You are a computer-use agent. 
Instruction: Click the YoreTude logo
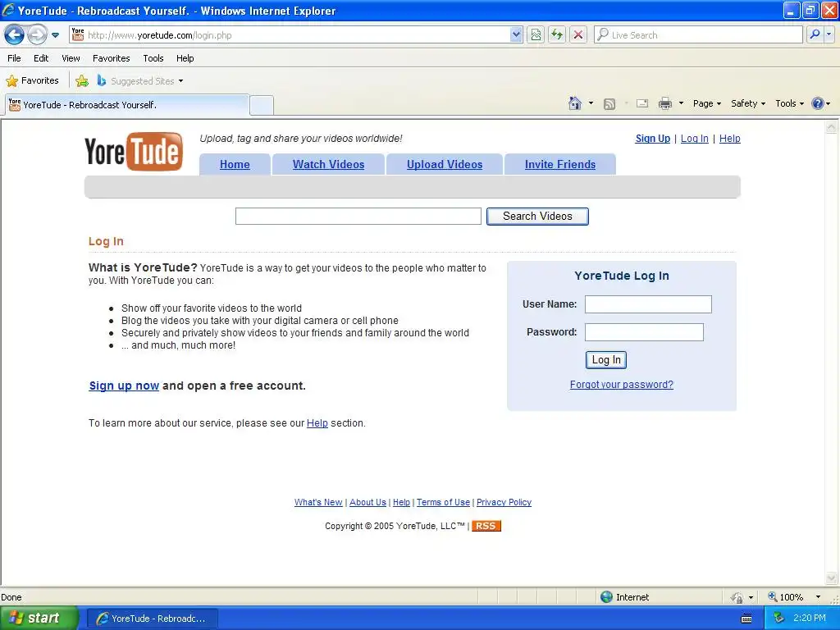[134, 152]
